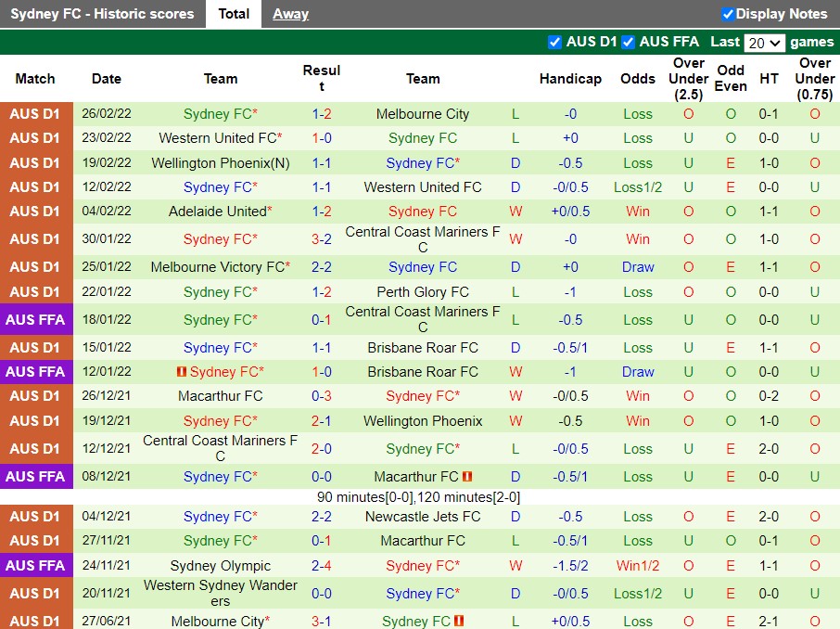
Task: Click HT score 0-2 on 26/12/21 row
Action: pyautogui.click(x=769, y=396)
